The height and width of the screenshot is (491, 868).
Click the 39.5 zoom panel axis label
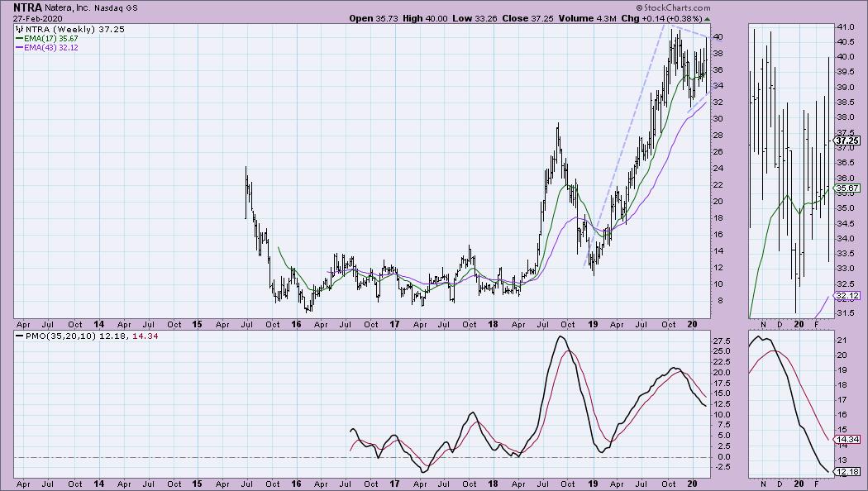click(846, 72)
